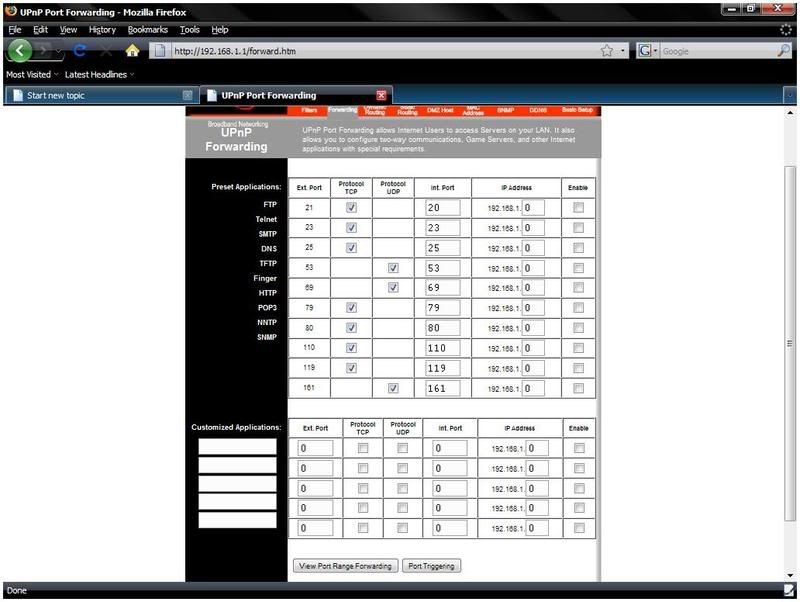Close the UPnP Port Forwarding tab

pos(381,95)
